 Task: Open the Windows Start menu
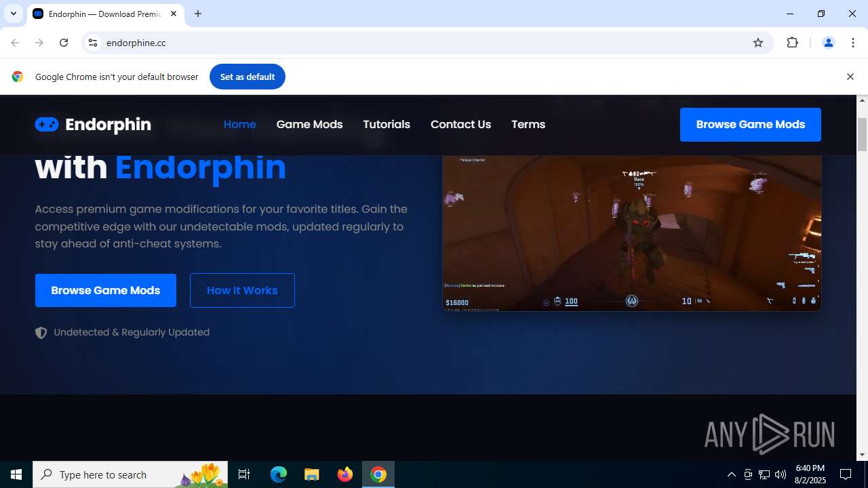[x=16, y=474]
